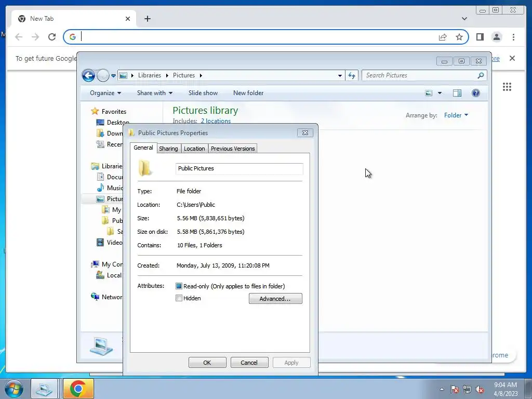Open the view options dropdown arrow
532x399 pixels.
[440, 93]
